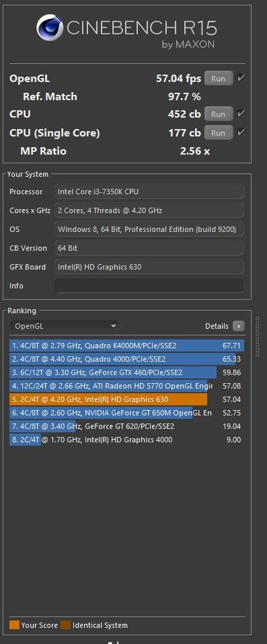The height and width of the screenshot is (644, 267).
Task: Open the OpenGL ranking dropdown
Action: click(65, 326)
